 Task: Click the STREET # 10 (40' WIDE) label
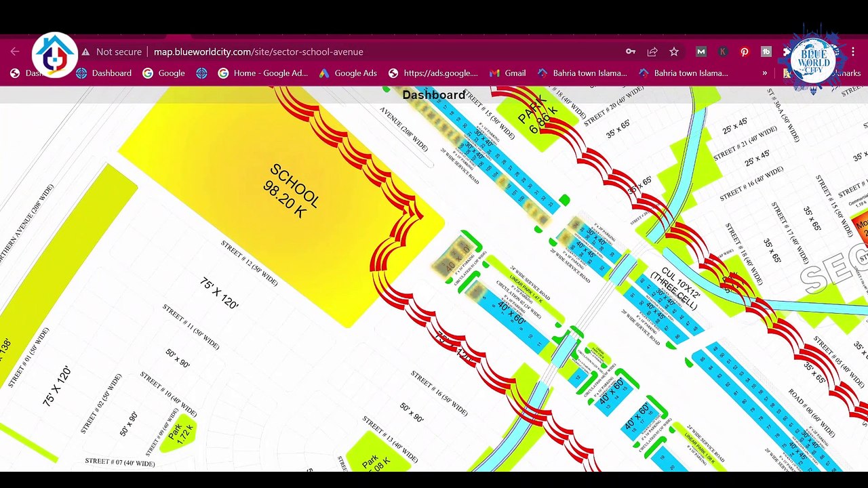click(169, 393)
